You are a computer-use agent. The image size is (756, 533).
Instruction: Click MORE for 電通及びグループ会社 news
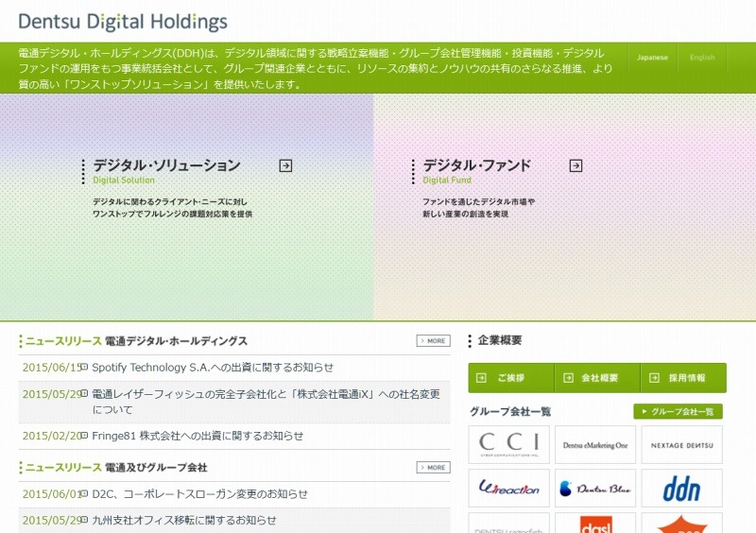coord(434,468)
